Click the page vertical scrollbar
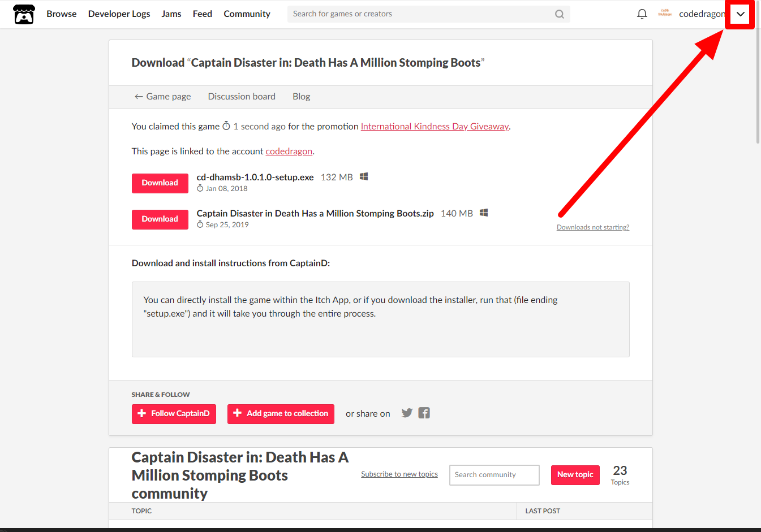Image resolution: width=761 pixels, height=532 pixels. (x=758, y=72)
